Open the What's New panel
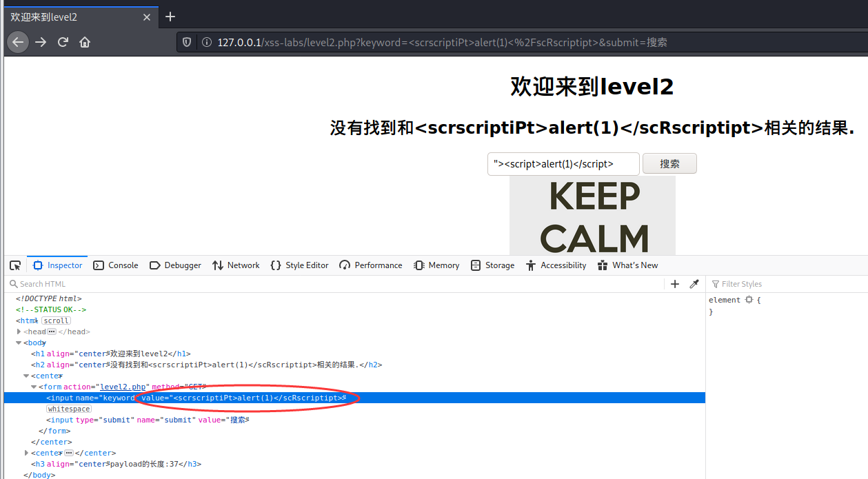The image size is (868, 479). click(627, 265)
